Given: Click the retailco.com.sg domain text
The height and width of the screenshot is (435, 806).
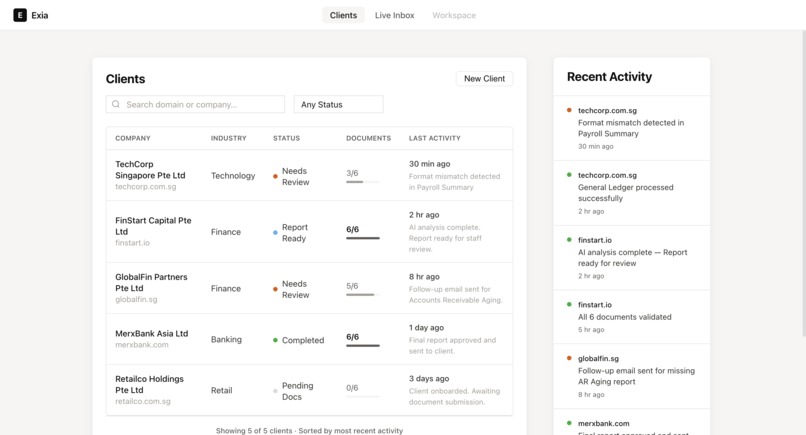Looking at the screenshot, I should tap(143, 401).
